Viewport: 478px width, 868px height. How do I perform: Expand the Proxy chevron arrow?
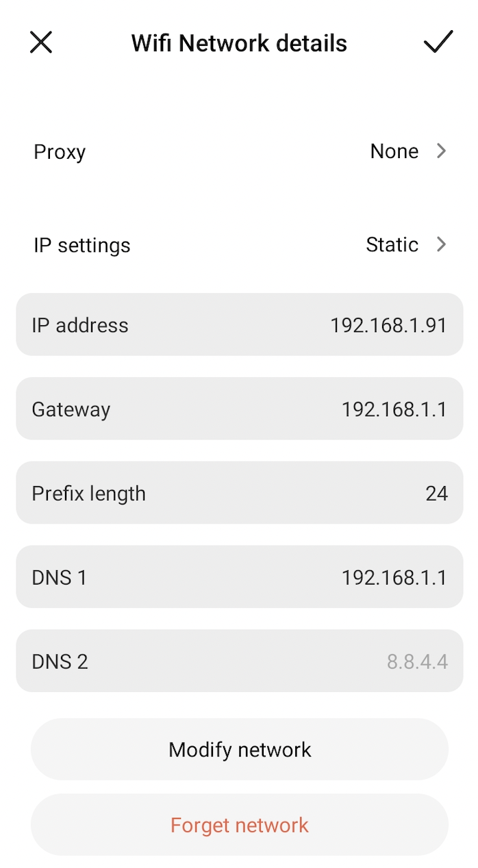tap(442, 151)
